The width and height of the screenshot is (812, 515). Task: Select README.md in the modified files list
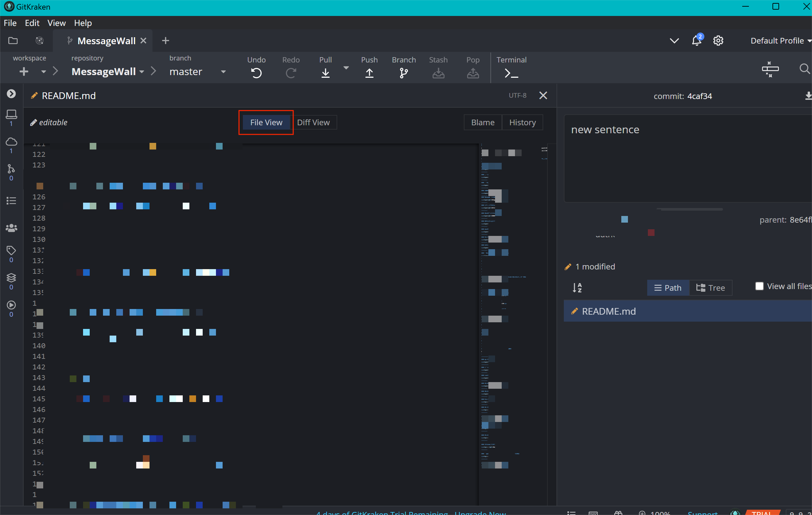point(609,311)
